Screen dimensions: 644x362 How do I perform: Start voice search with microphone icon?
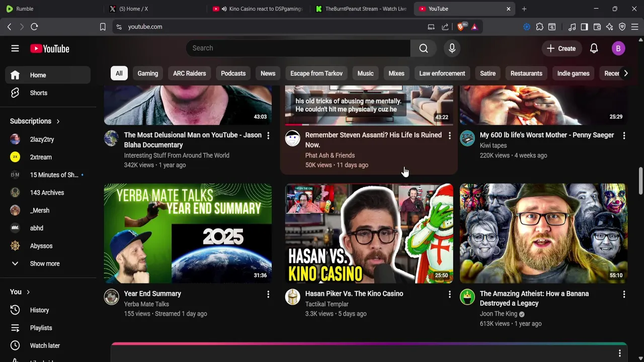pyautogui.click(x=452, y=48)
